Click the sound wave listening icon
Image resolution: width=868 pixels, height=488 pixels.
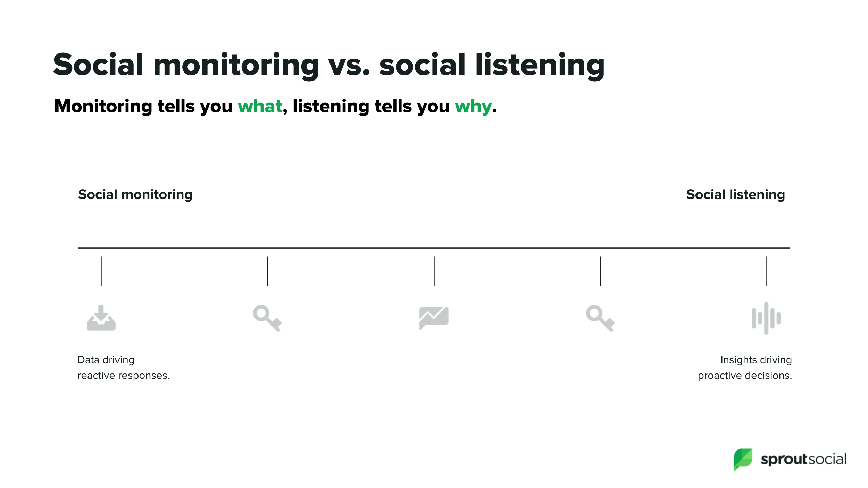point(766,318)
